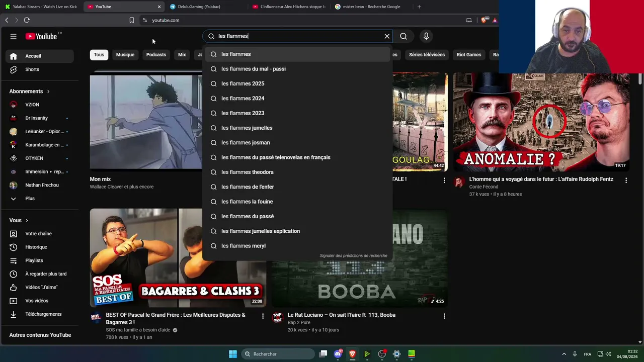
Task: Open Shorts from the sidebar
Action: pyautogui.click(x=39, y=69)
